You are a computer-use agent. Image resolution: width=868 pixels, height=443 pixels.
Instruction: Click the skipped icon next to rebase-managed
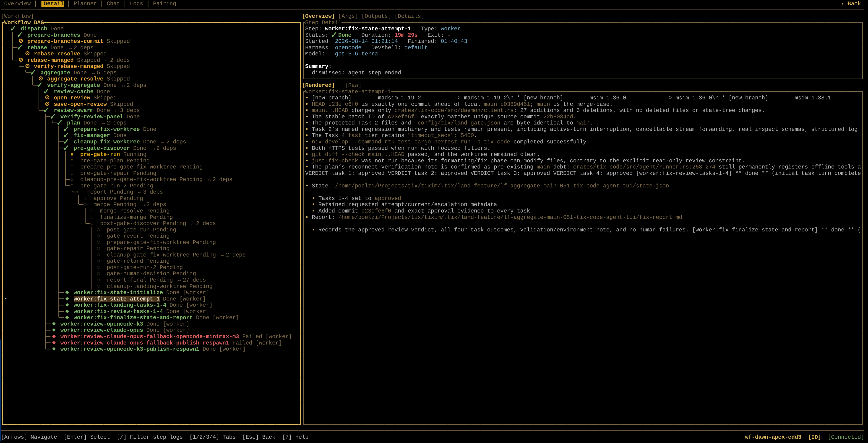coord(21,60)
